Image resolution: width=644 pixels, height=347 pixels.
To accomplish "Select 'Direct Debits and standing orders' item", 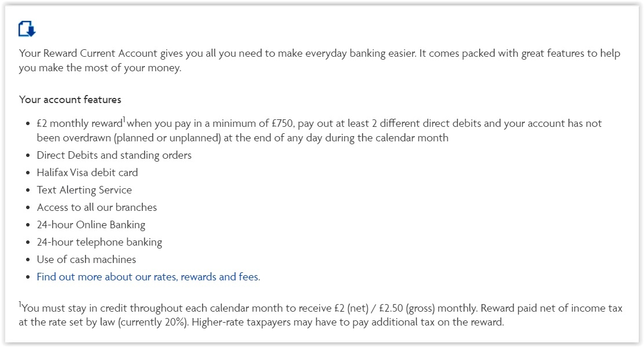I will click(x=114, y=155).
